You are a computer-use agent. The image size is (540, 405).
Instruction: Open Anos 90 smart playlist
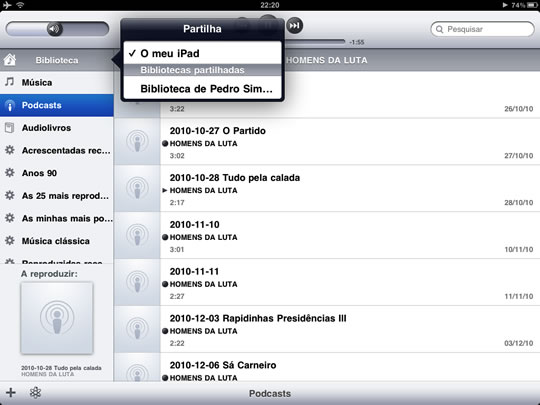point(57,173)
